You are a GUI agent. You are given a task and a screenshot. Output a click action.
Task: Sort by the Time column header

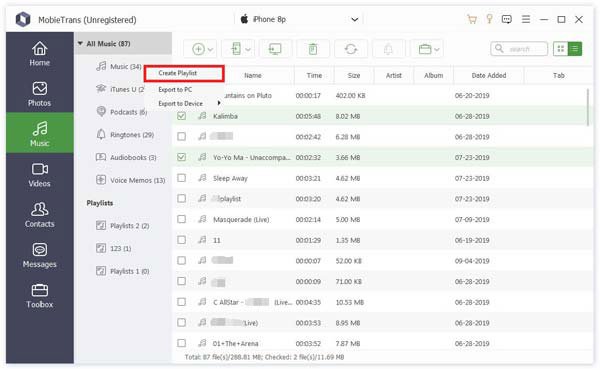click(314, 75)
